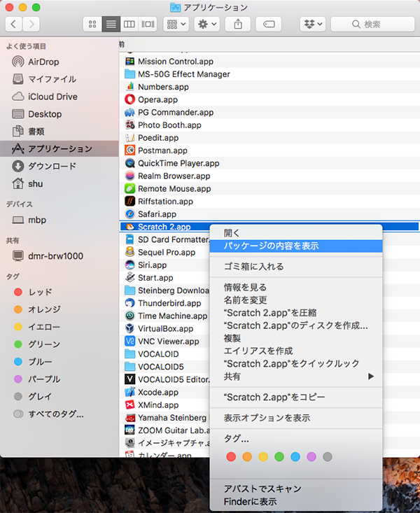Choose ゴミ箱に入れる in context menu
Image resolution: width=420 pixels, height=513 pixels.
(296, 267)
